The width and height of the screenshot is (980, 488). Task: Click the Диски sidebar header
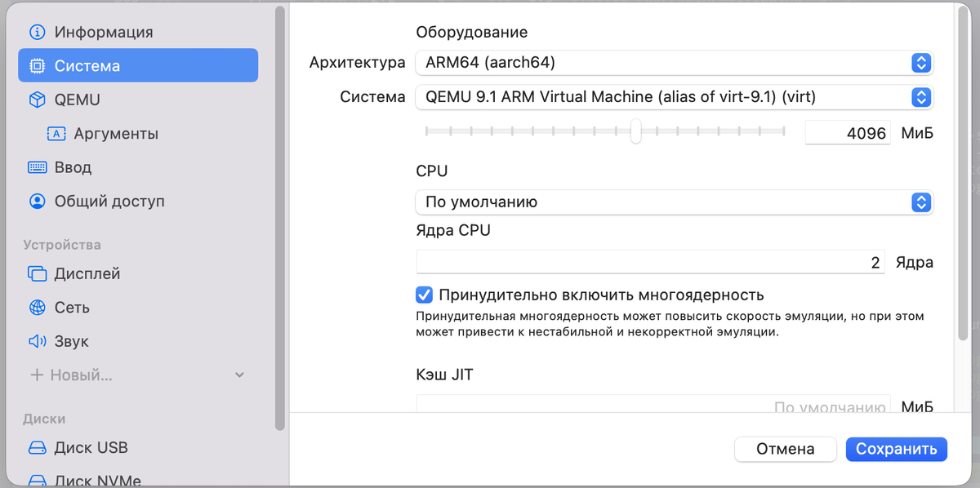44,419
